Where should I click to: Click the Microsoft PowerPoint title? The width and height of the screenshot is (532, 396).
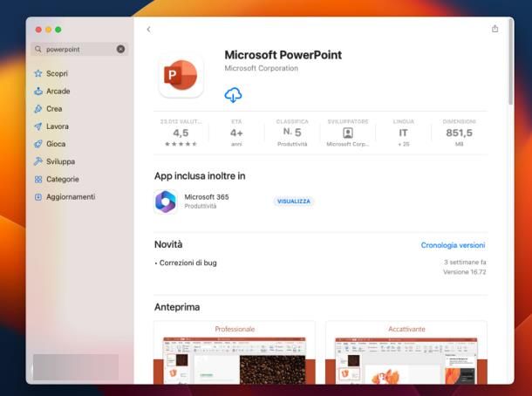[x=283, y=55]
